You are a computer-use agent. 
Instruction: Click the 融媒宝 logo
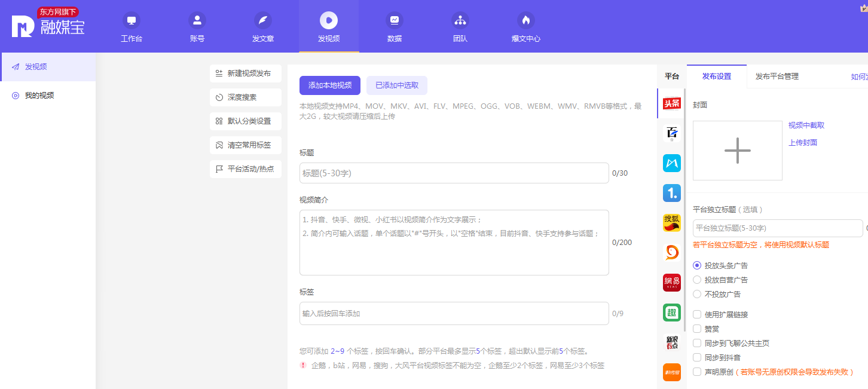pyautogui.click(x=48, y=24)
